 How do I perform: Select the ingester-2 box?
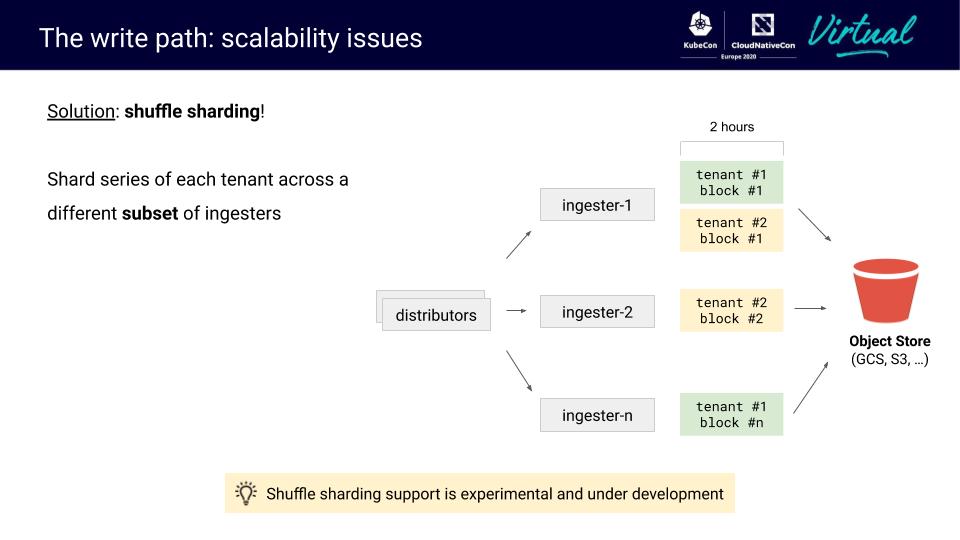point(597,311)
